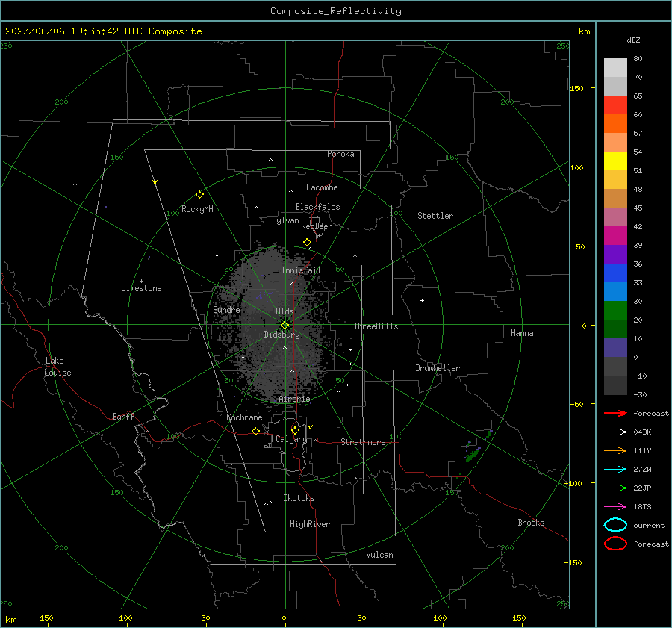Pick the bright green 20-30 dBZ swatch

[x=615, y=311]
